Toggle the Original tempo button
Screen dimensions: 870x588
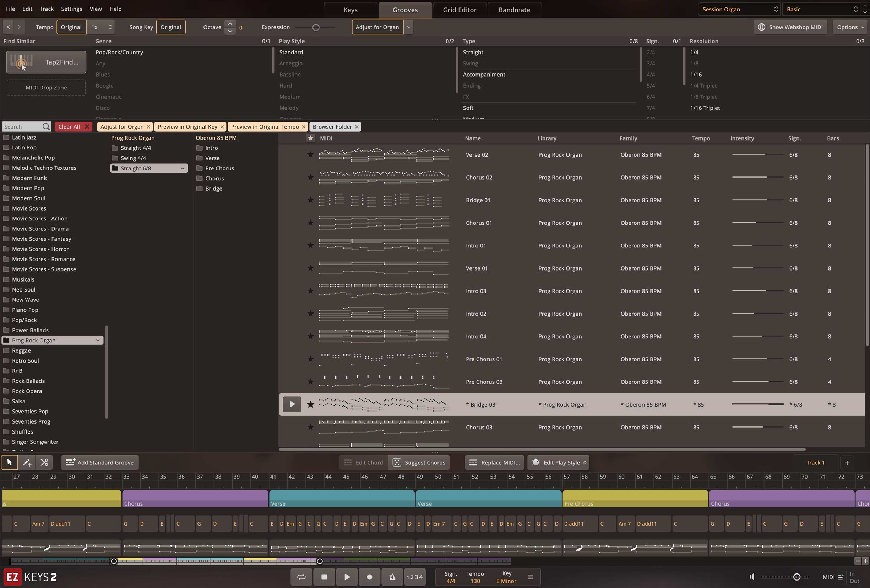click(71, 27)
